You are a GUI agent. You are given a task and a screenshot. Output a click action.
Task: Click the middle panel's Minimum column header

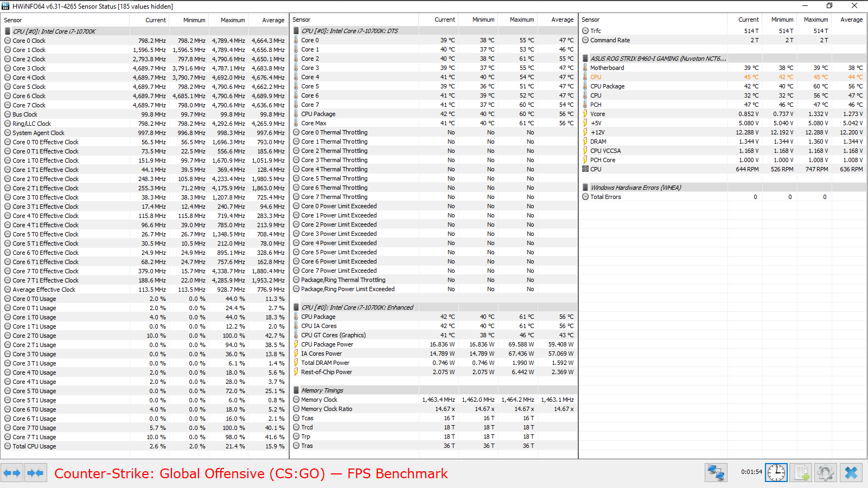(478, 20)
